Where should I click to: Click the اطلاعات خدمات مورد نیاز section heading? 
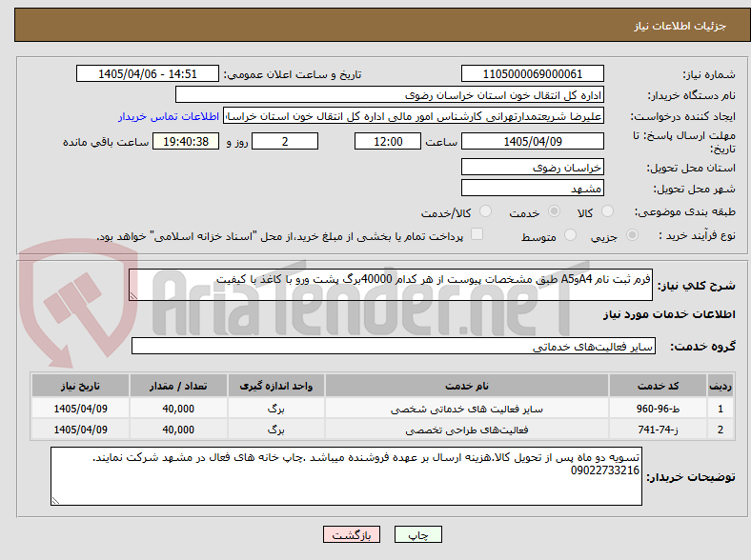(x=669, y=314)
